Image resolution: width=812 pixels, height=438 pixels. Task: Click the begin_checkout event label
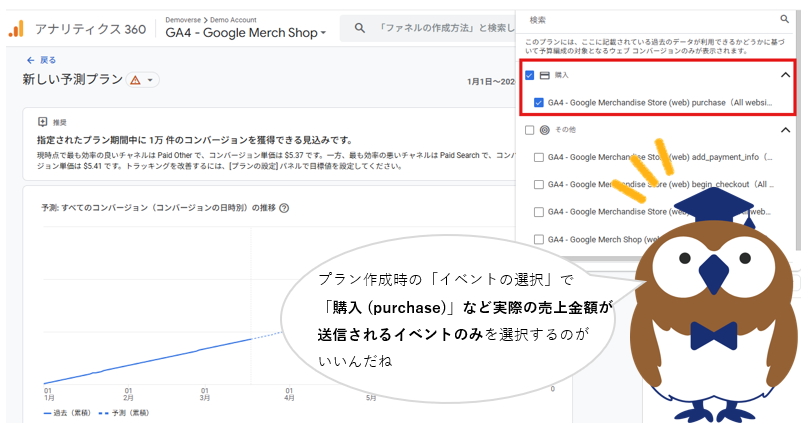pos(661,184)
